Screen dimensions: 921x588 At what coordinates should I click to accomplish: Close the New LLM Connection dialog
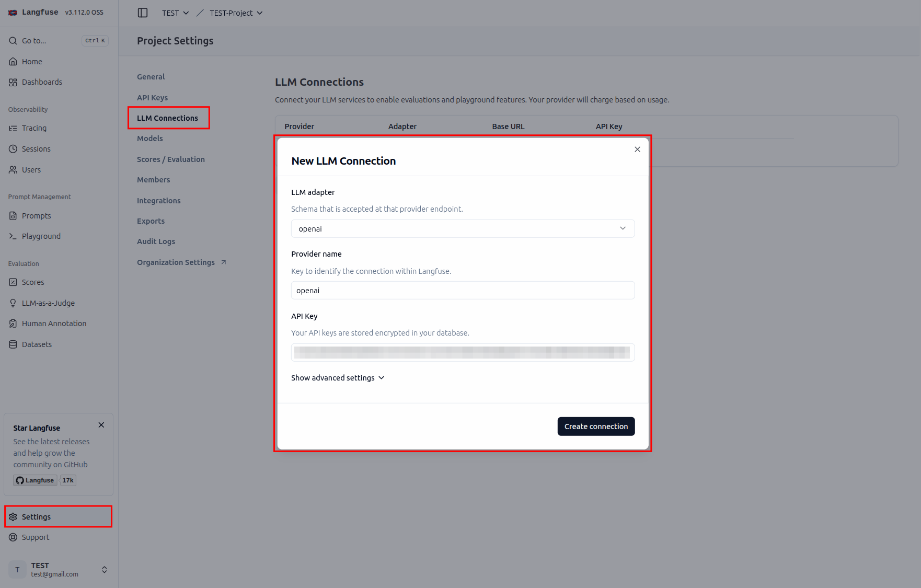click(x=637, y=149)
